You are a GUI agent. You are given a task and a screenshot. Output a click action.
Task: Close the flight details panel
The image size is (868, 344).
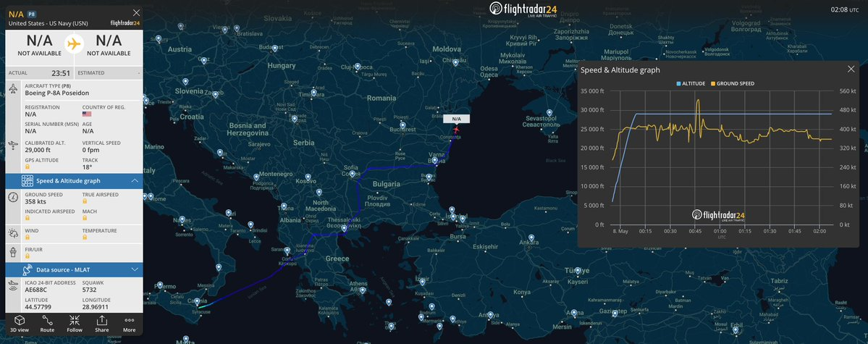[x=137, y=13]
